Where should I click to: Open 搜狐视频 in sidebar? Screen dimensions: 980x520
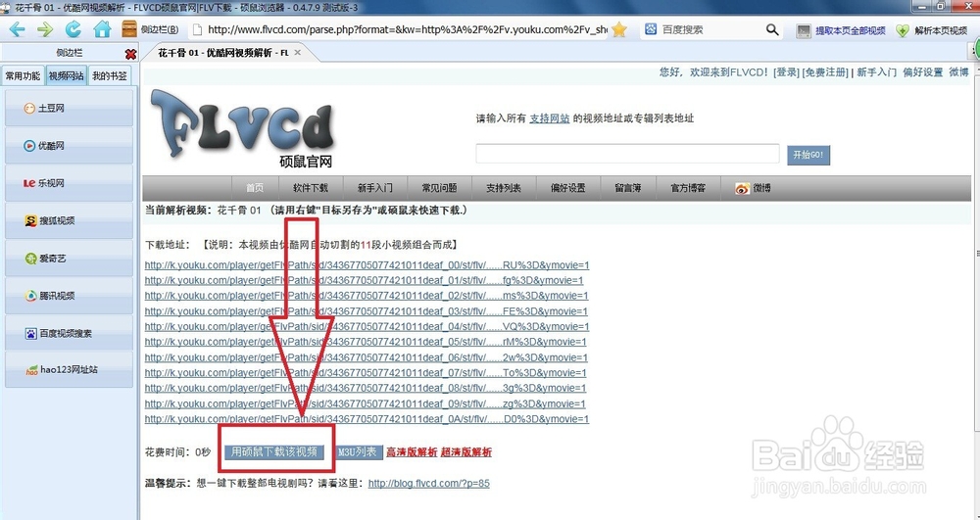(69, 220)
